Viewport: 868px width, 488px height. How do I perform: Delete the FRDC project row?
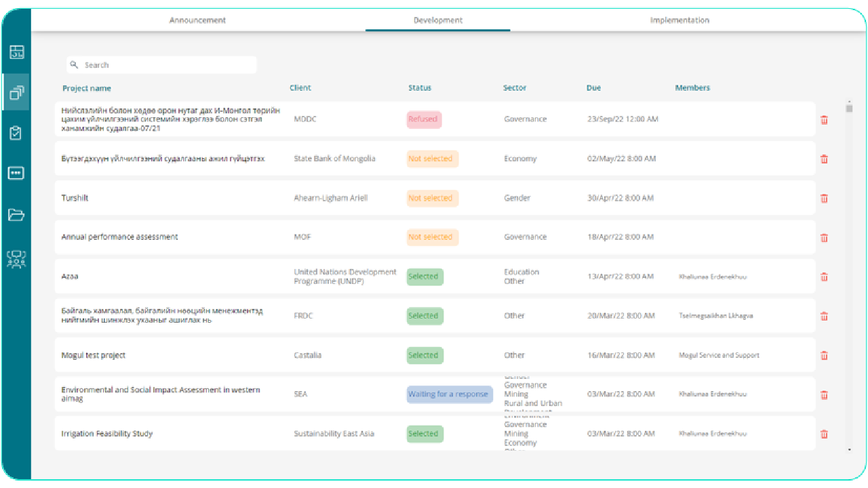[x=824, y=317]
